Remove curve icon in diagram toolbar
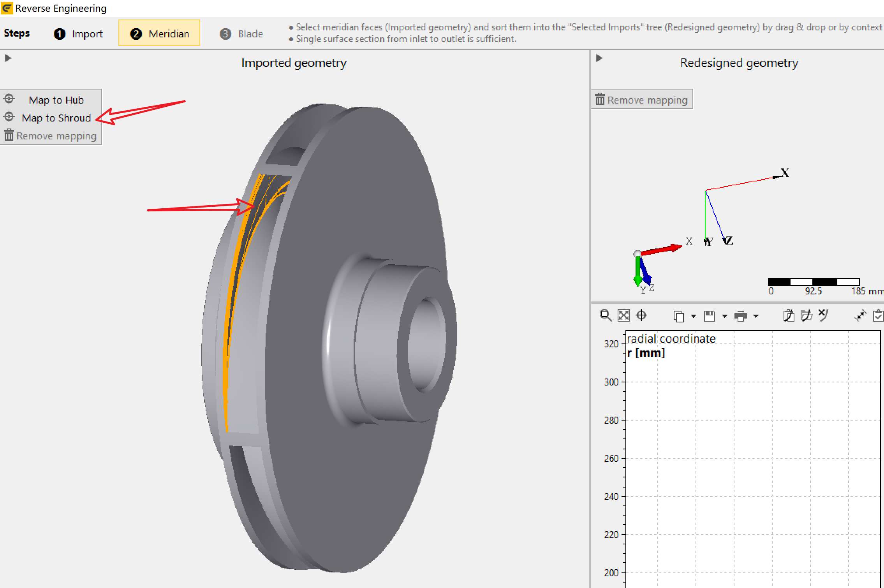The width and height of the screenshot is (884, 588). point(823,315)
